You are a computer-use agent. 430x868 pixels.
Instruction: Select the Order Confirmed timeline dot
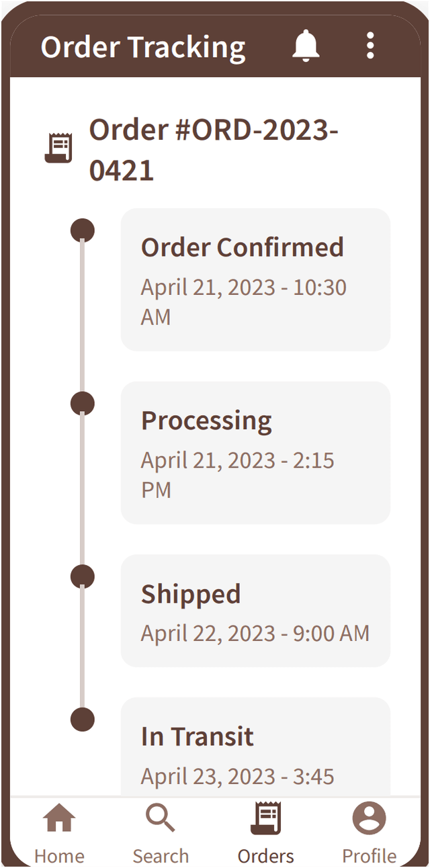click(83, 230)
